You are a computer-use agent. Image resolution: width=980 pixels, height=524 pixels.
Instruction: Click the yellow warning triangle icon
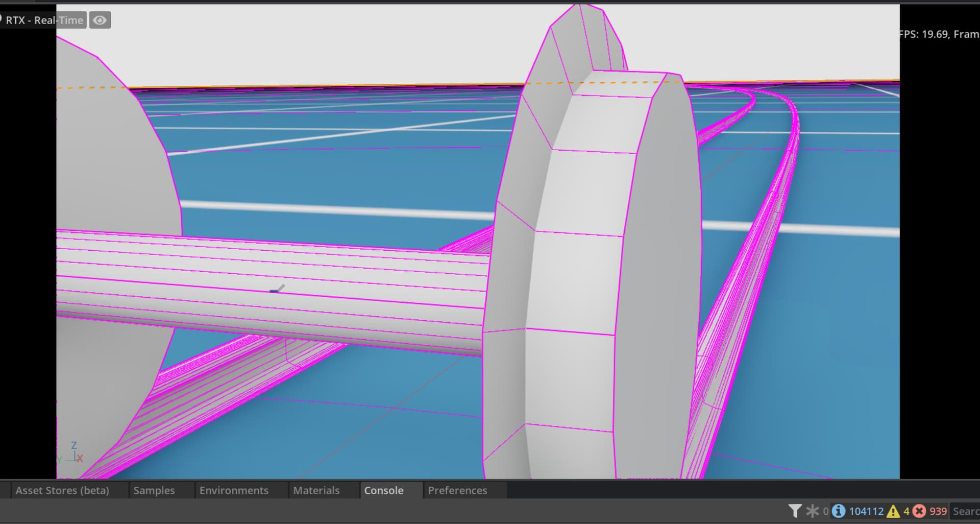(893, 511)
